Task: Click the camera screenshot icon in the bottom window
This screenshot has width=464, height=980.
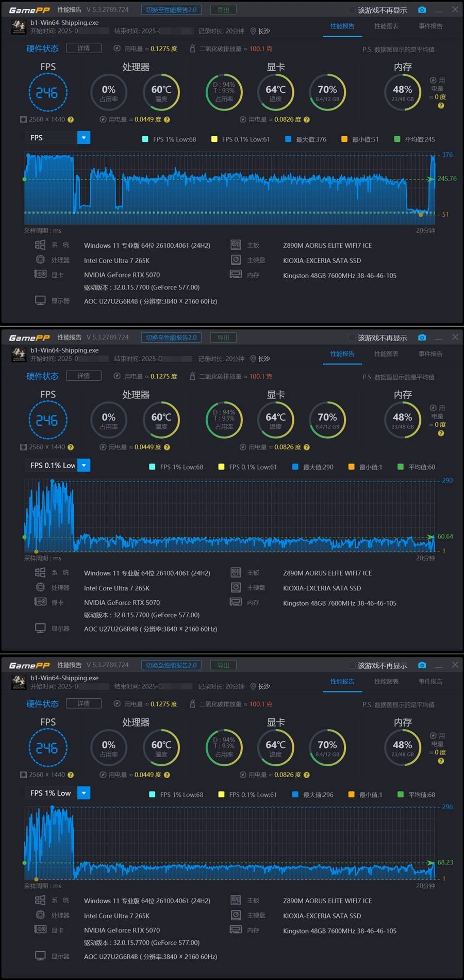Action: [x=422, y=665]
